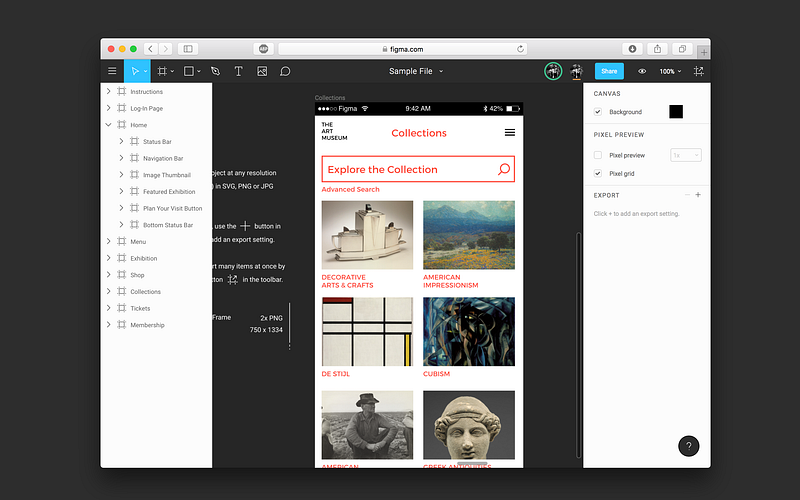Select the Rectangle shape tool
Screen dimensions: 800x500
188,71
